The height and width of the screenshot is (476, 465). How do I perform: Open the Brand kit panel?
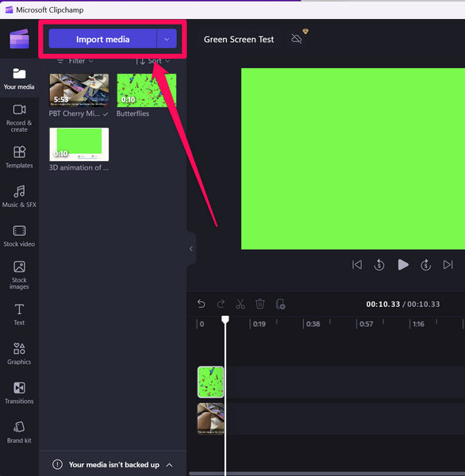tap(19, 432)
